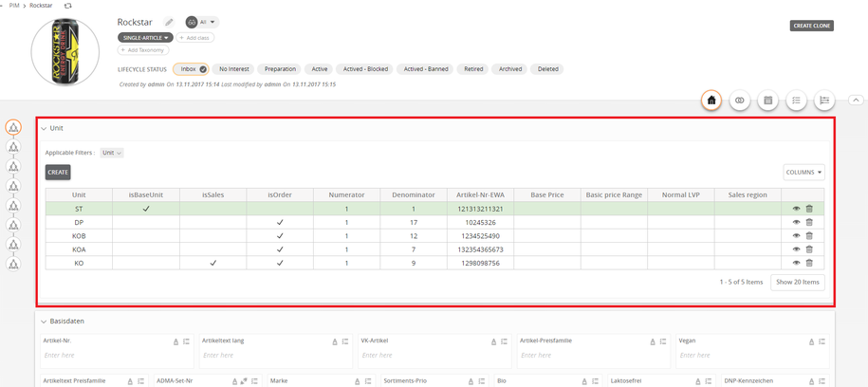868x387 pixels.
Task: Click the key icon on ADMA-Set-Nr field
Action: 244,381
